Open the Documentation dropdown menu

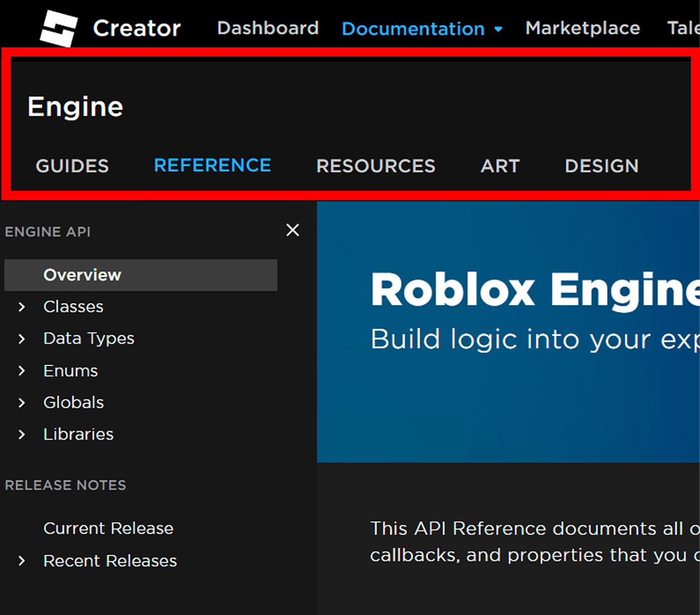(421, 28)
